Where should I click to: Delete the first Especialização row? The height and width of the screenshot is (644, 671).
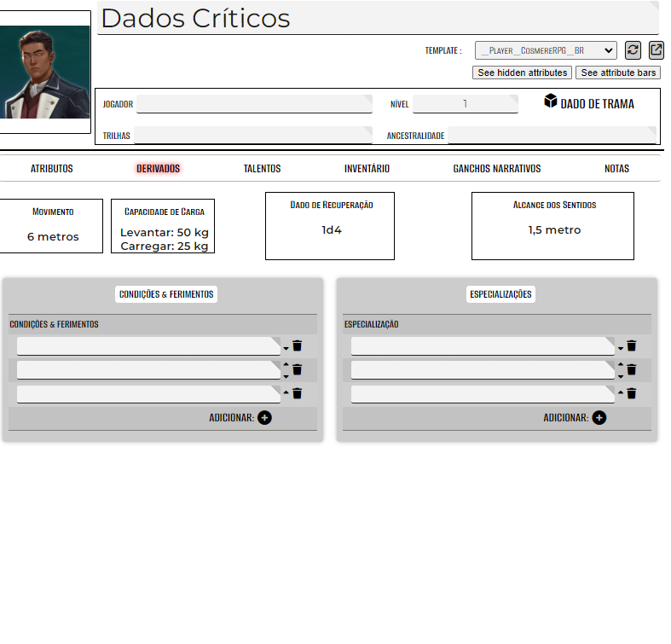click(x=631, y=345)
